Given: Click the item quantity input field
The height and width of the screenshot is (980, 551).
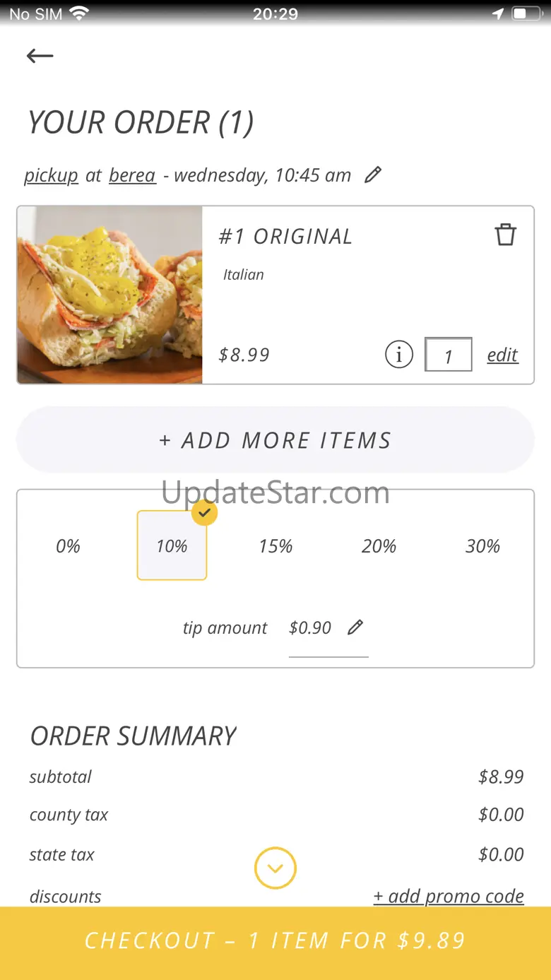Looking at the screenshot, I should pyautogui.click(x=448, y=355).
